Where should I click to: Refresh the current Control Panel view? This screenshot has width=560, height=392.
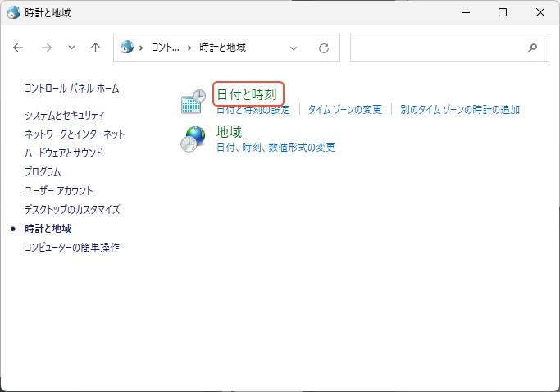click(x=324, y=48)
